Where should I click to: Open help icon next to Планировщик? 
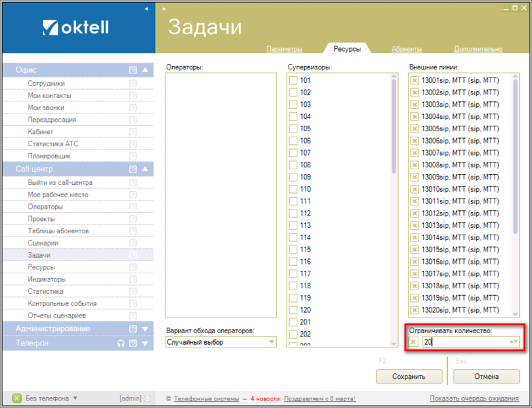coord(133,156)
